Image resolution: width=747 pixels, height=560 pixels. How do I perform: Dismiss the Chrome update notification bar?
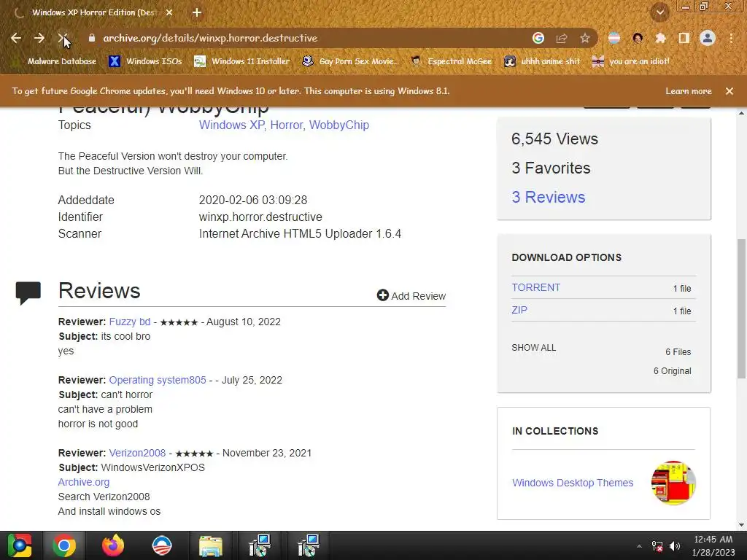pyautogui.click(x=729, y=91)
